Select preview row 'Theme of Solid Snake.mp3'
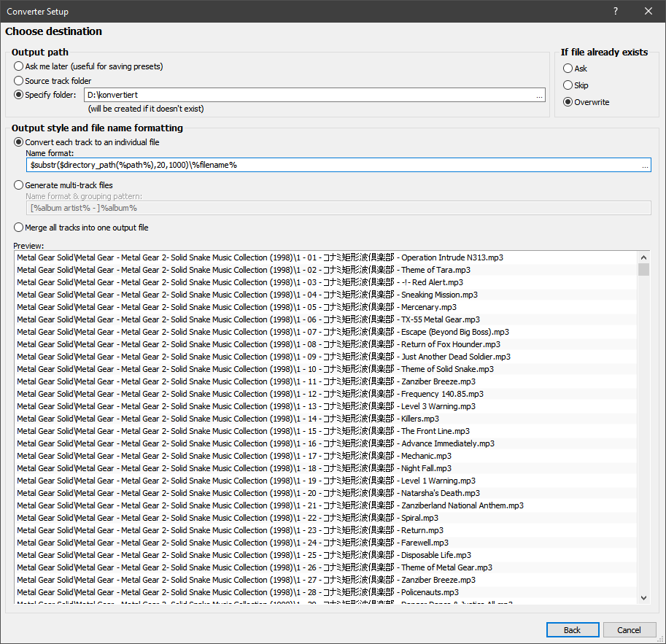Image resolution: width=666 pixels, height=644 pixels. tap(326, 369)
